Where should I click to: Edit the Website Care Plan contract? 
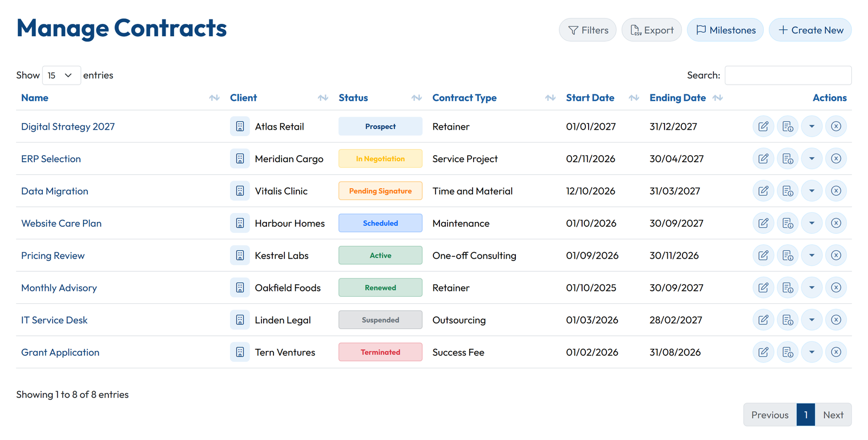(763, 223)
